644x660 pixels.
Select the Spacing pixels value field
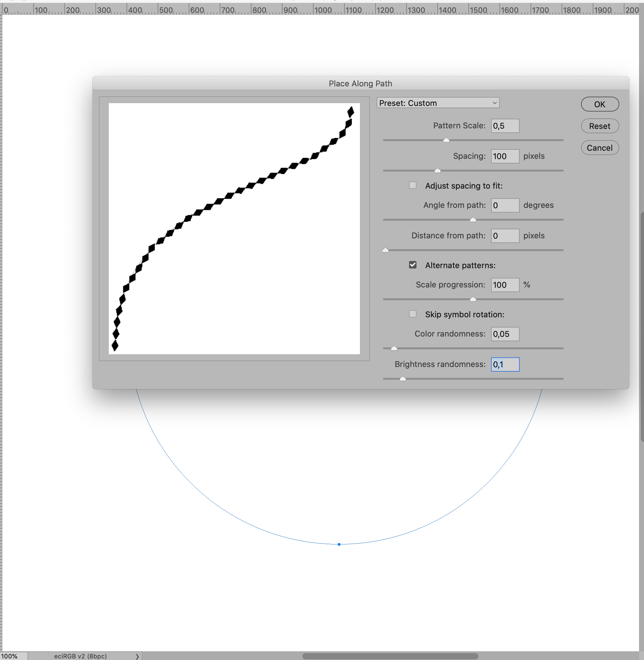[x=505, y=156]
